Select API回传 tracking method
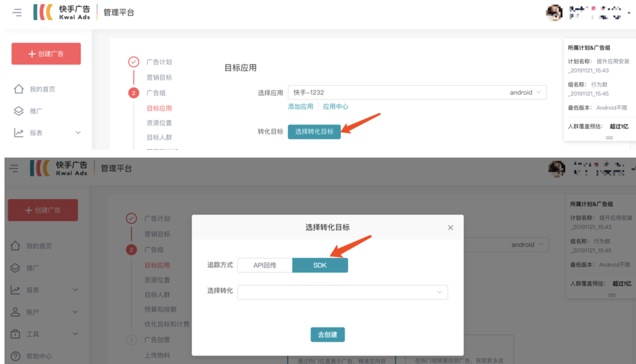636x364 pixels. 265,265
